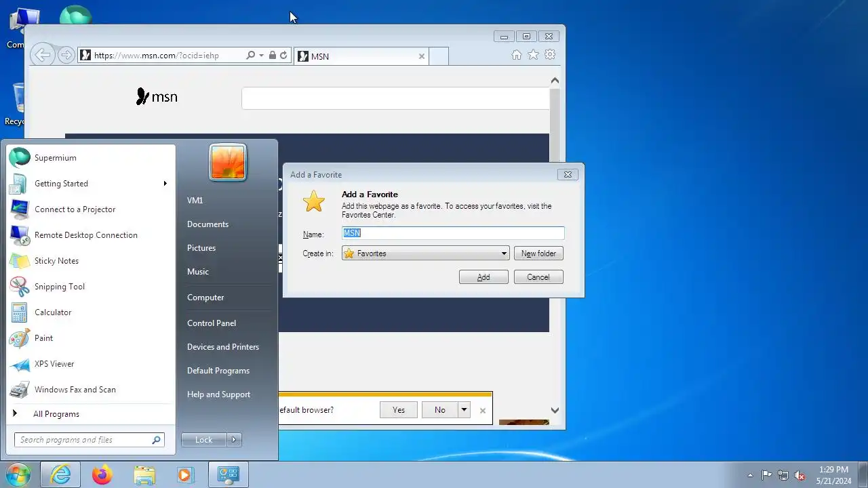868x488 pixels.
Task: Click the page scroll down arrow
Action: point(555,410)
